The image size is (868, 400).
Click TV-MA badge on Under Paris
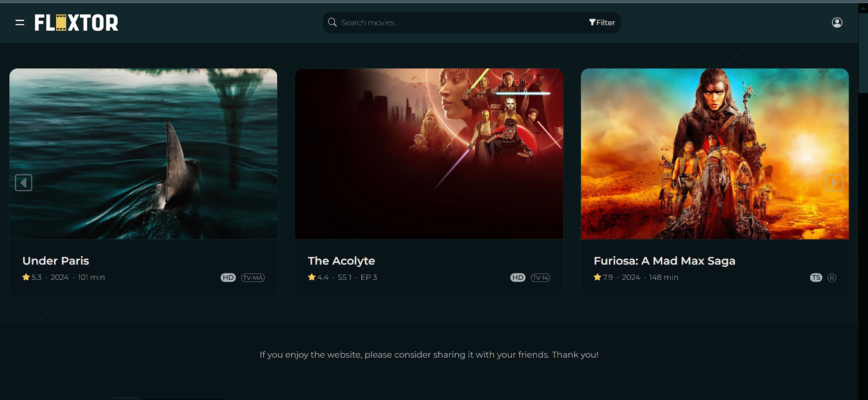[253, 278]
